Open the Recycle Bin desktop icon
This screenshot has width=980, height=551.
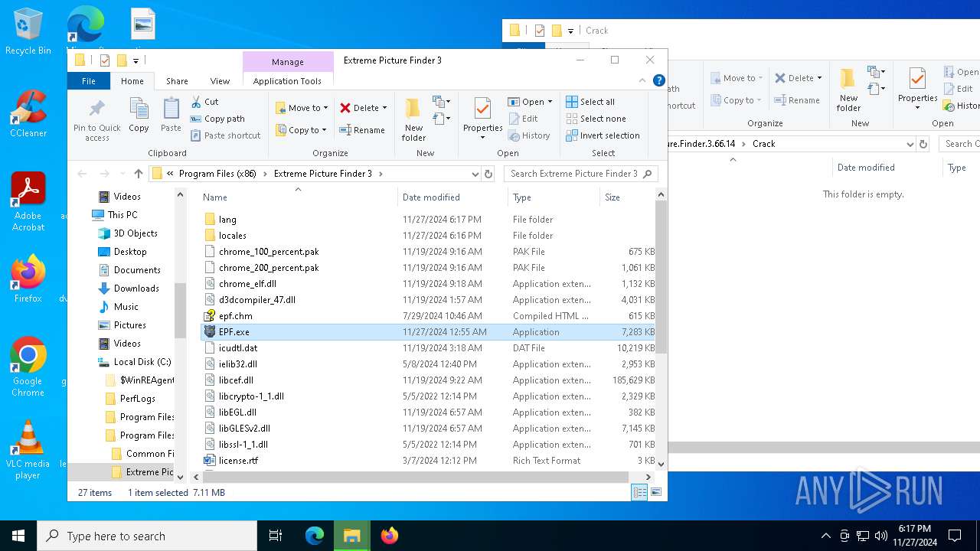pyautogui.click(x=28, y=32)
